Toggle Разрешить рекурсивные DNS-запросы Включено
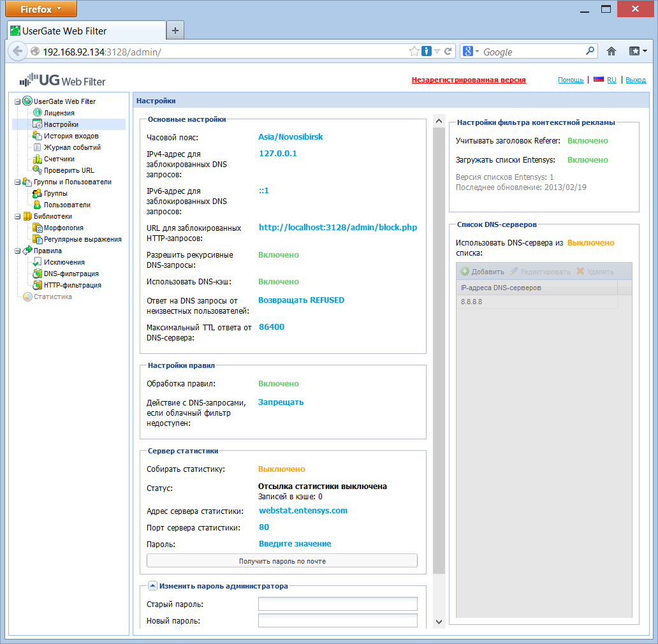Screen dimensions: 658x644 tap(279, 254)
